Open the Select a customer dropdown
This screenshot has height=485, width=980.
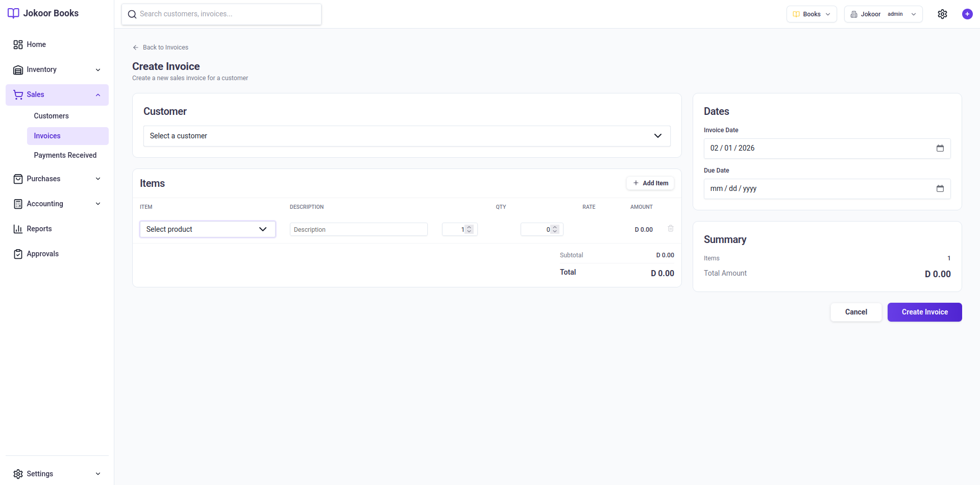(x=406, y=136)
